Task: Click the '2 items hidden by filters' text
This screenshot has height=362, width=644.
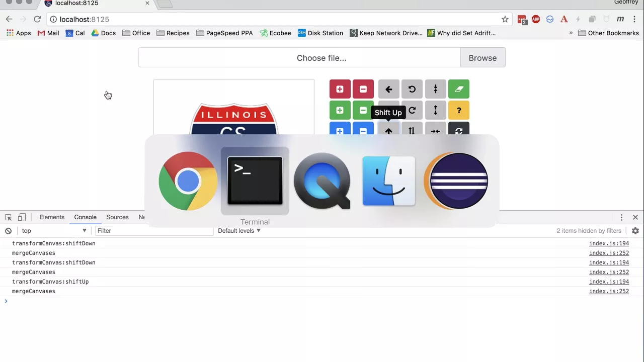Action: [x=589, y=231]
